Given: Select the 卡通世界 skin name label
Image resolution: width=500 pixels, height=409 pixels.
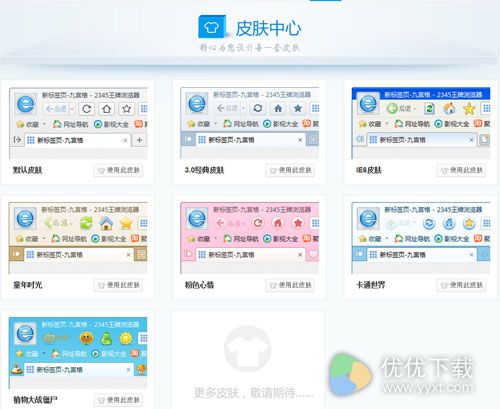Looking at the screenshot, I should pos(371,285).
